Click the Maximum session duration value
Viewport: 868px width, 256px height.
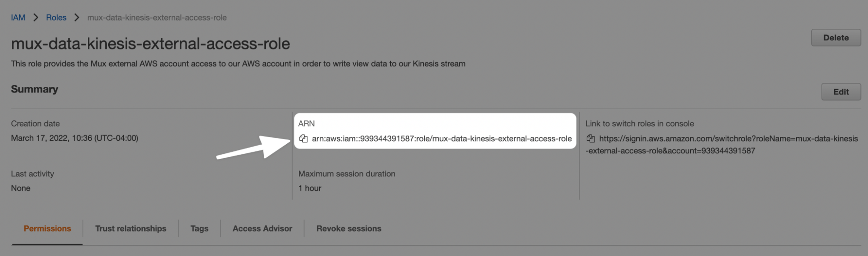pyautogui.click(x=310, y=188)
